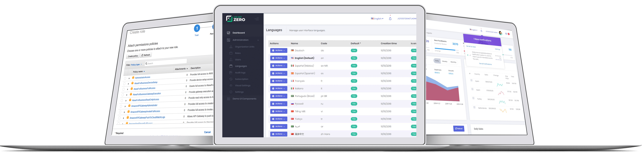
Task: Open notifications bell in the Languages page header
Action: 390,19
